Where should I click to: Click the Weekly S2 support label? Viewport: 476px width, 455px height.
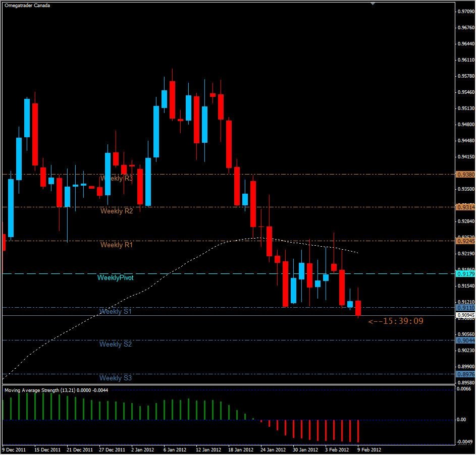(116, 345)
